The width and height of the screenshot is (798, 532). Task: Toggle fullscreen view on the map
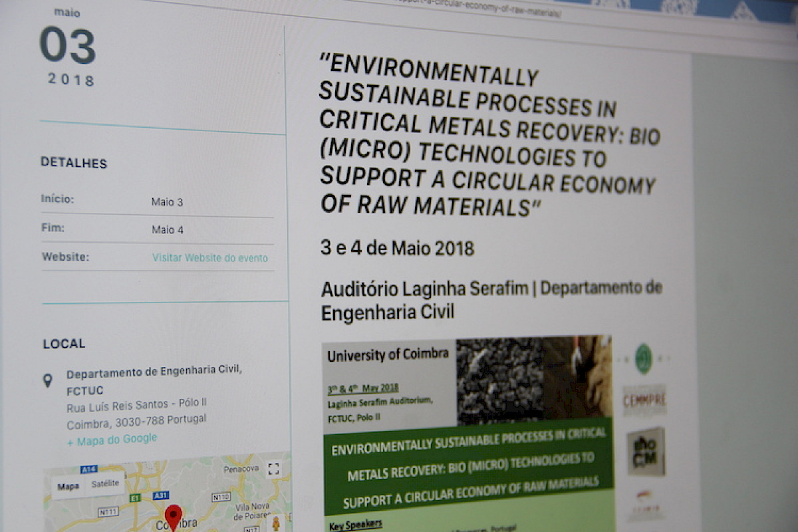pyautogui.click(x=273, y=469)
